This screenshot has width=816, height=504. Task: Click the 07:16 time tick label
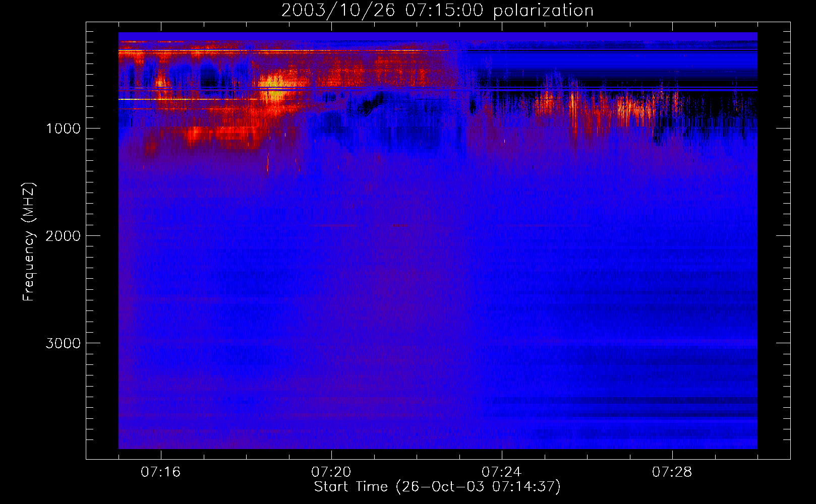point(160,472)
